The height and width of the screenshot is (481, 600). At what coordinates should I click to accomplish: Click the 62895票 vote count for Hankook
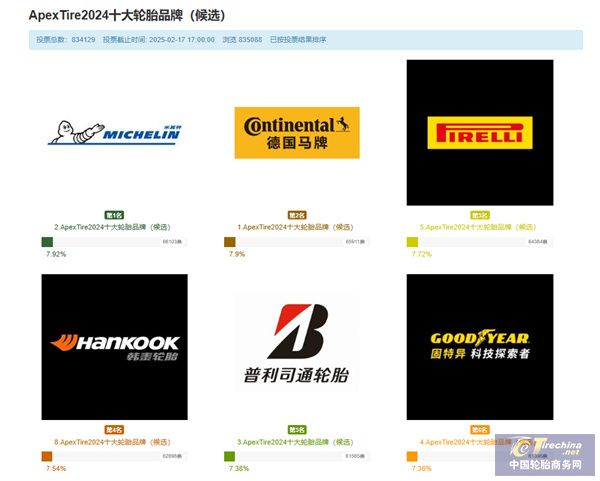(x=172, y=456)
